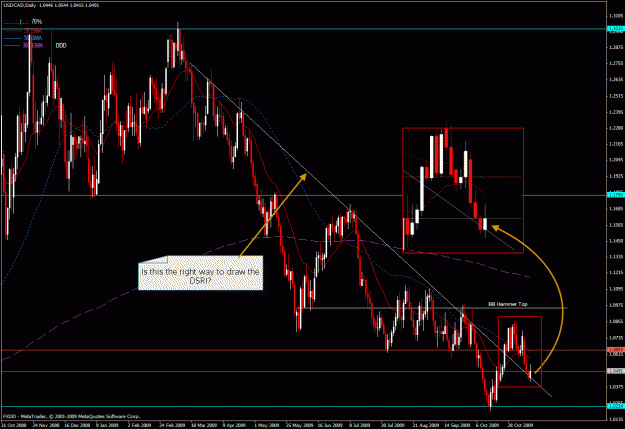Click the 1 May 2009 date label

(266, 425)
